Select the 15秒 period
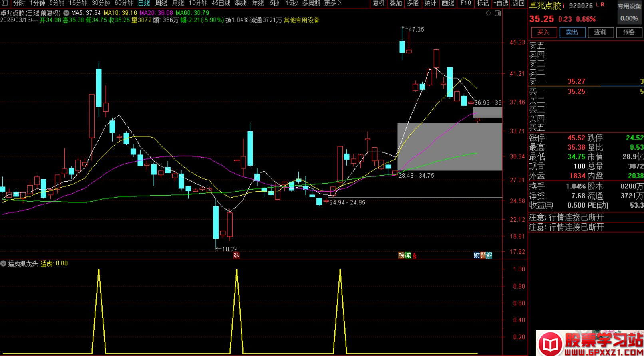 coord(292,3)
